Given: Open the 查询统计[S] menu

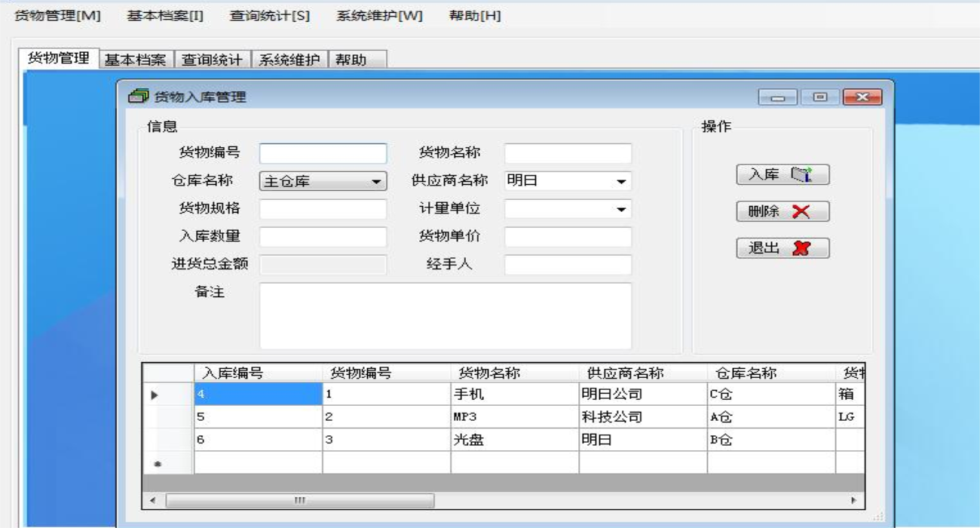Looking at the screenshot, I should point(270,16).
